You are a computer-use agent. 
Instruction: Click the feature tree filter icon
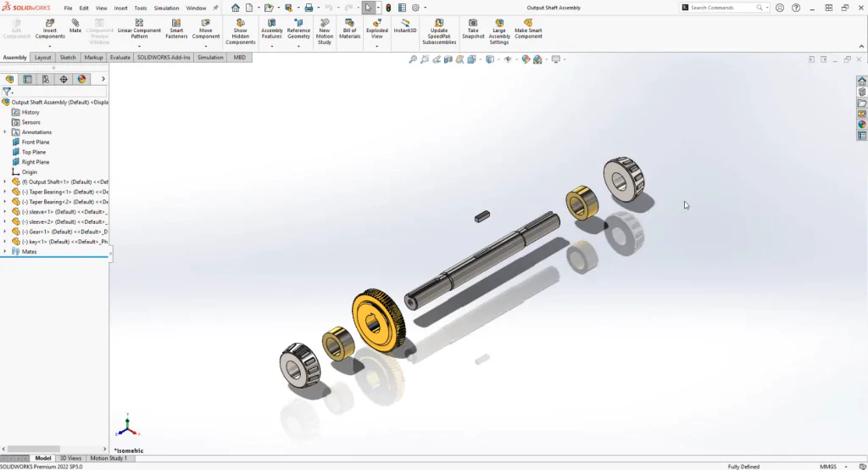pos(7,92)
